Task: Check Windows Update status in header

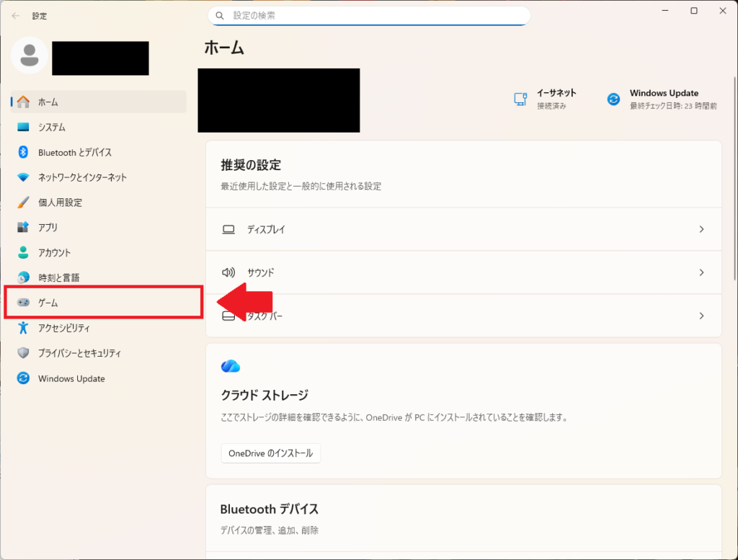Action: [x=662, y=99]
